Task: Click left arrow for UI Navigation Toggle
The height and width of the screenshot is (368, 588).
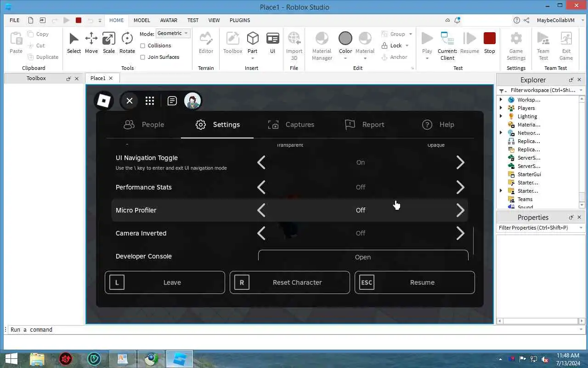Action: [x=261, y=162]
